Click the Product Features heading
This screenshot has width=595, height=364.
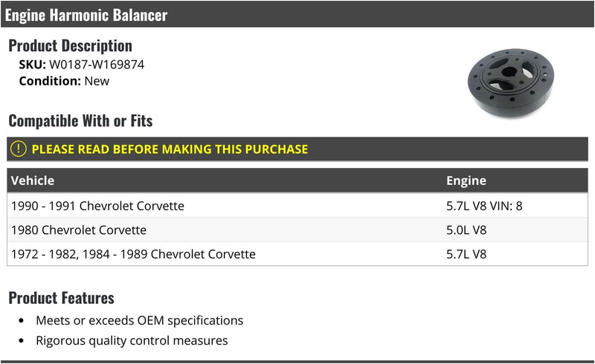coord(61,298)
